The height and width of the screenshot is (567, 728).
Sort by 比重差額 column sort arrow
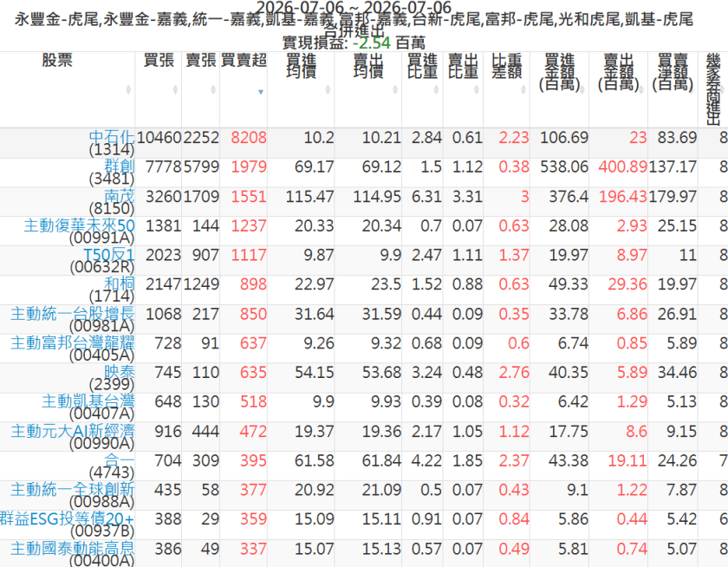point(523,90)
